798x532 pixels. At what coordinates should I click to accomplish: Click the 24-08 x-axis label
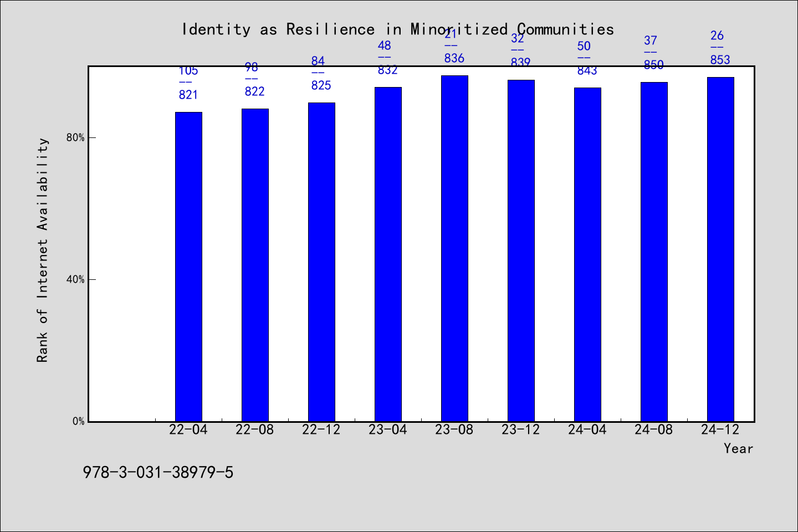pyautogui.click(x=654, y=429)
